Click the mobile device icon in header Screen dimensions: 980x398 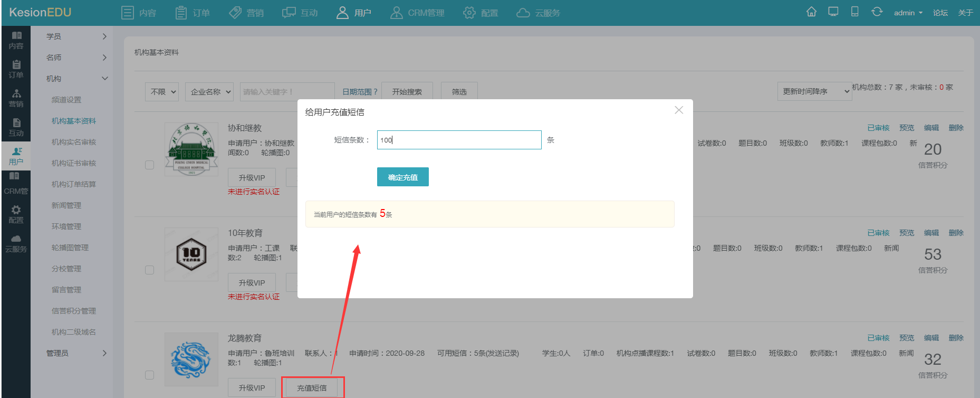(855, 12)
